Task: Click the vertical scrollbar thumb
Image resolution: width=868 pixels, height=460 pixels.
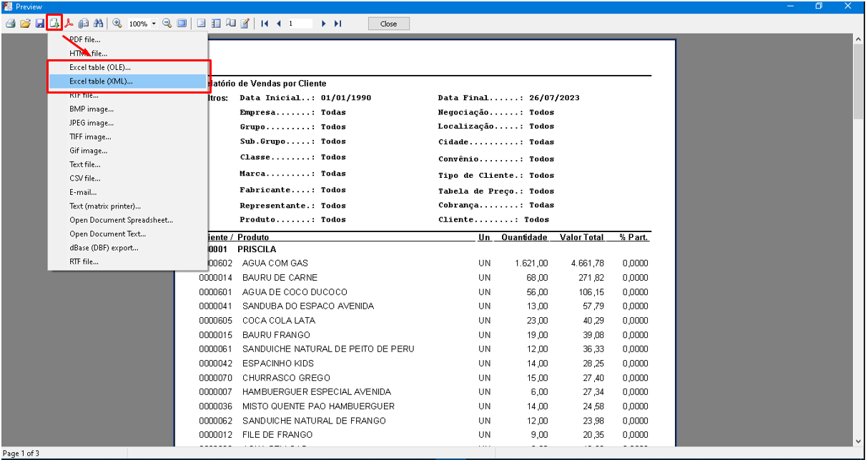Action: point(859,80)
